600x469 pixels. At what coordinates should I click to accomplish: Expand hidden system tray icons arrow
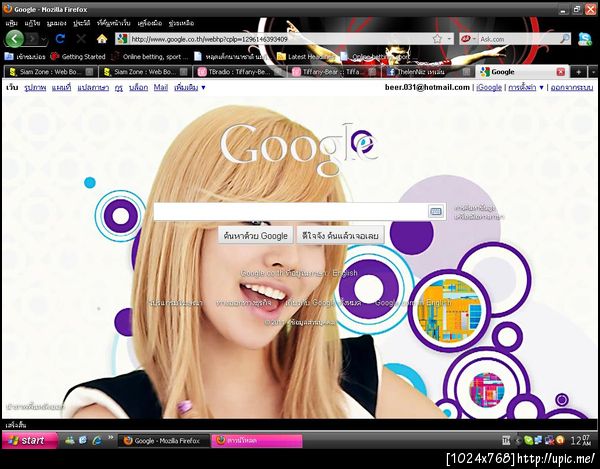click(518, 441)
